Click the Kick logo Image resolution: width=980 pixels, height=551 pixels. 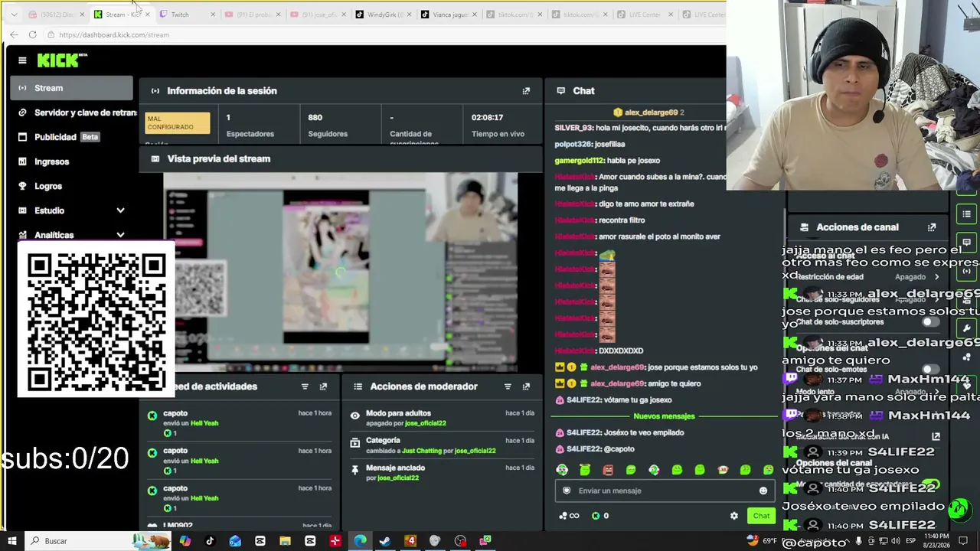(x=62, y=60)
